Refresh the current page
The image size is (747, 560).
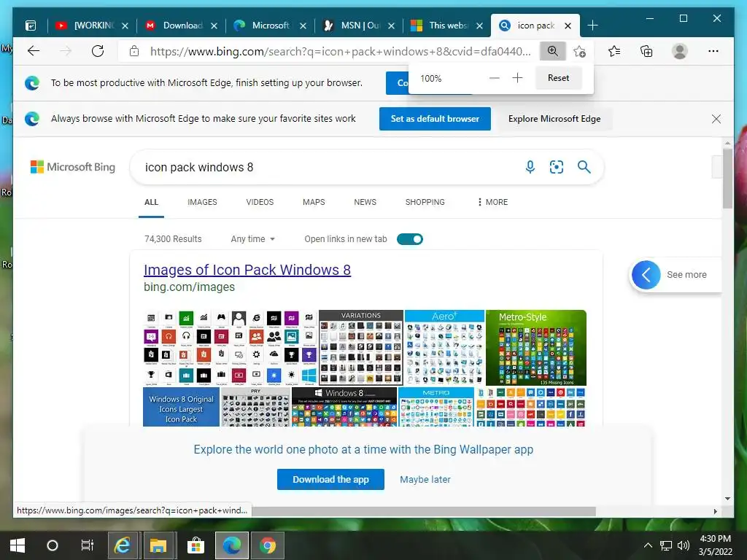(98, 51)
